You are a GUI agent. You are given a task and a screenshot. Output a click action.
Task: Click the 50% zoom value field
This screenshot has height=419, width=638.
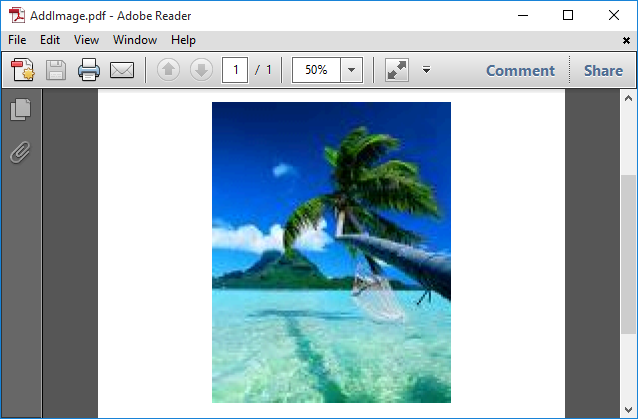[x=316, y=70]
